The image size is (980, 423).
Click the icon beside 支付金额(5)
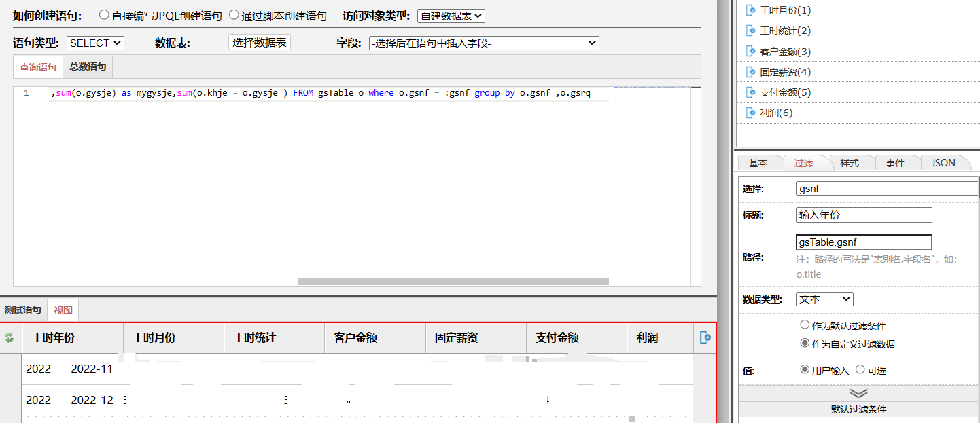(751, 92)
